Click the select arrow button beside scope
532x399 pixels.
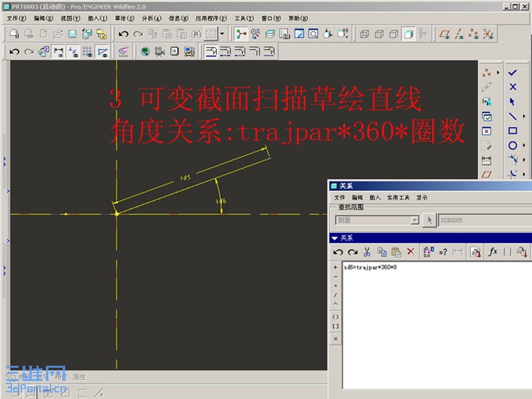[x=429, y=221]
